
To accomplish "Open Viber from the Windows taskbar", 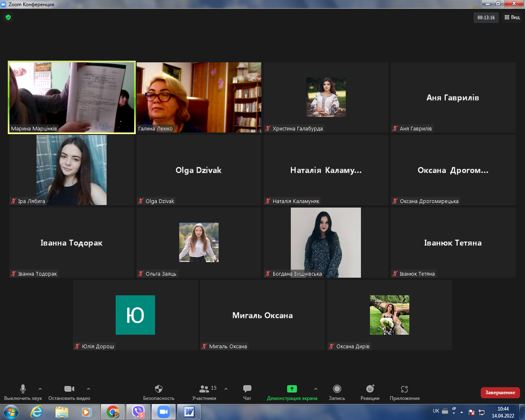I will (138, 411).
